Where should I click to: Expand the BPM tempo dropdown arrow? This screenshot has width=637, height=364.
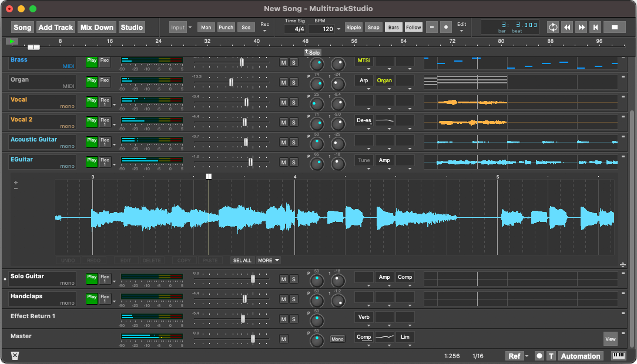338,29
